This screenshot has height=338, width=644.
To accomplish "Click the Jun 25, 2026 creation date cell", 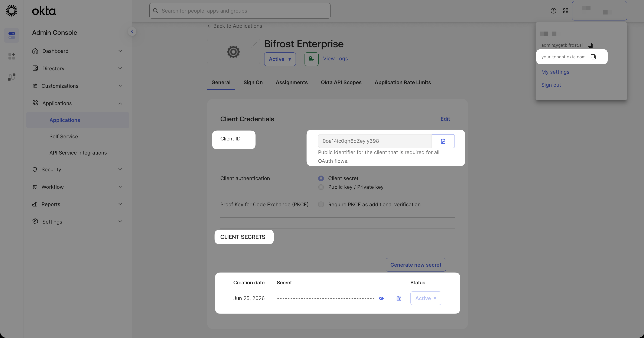I will (x=249, y=298).
